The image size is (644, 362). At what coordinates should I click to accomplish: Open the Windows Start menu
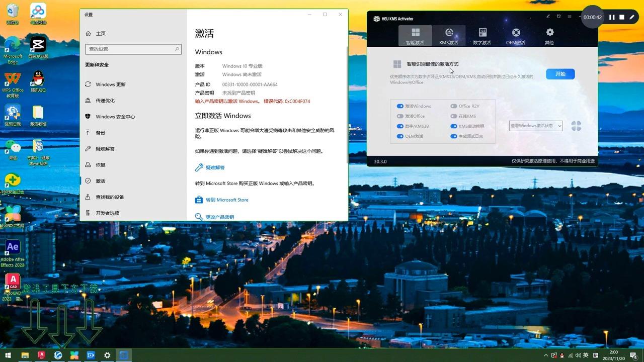click(x=8, y=355)
